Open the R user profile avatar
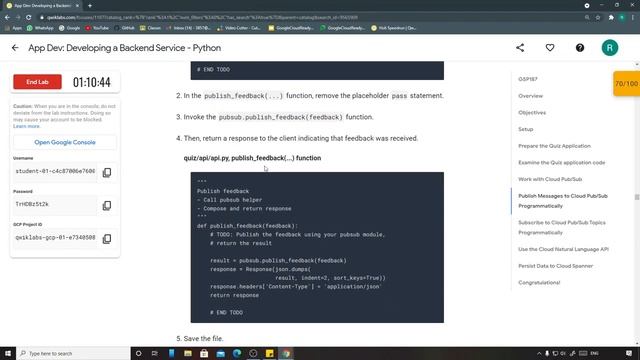 [x=609, y=48]
